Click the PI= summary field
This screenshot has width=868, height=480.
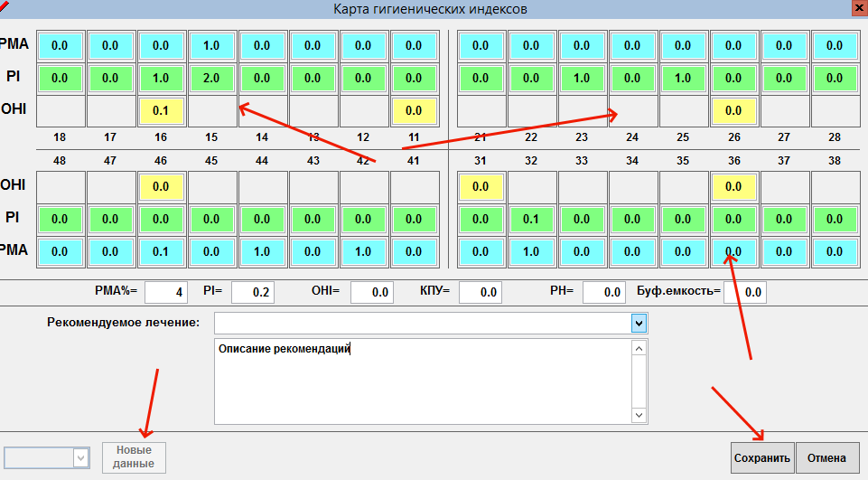coord(252,292)
